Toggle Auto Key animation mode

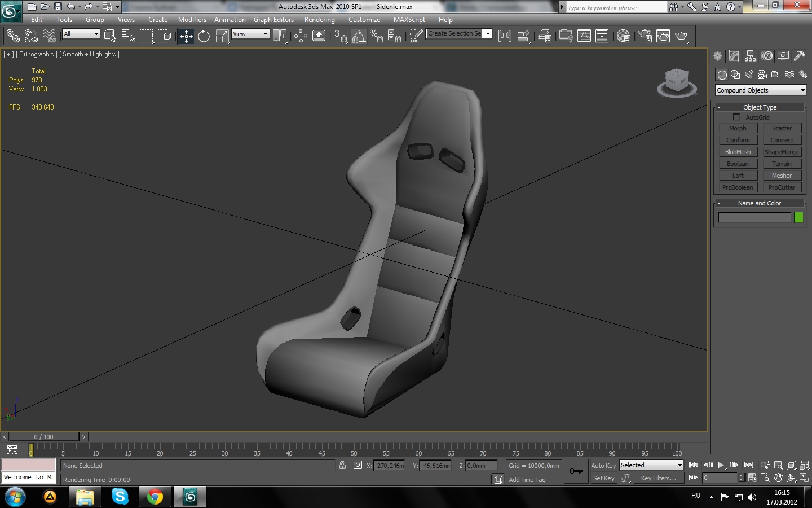click(603, 466)
